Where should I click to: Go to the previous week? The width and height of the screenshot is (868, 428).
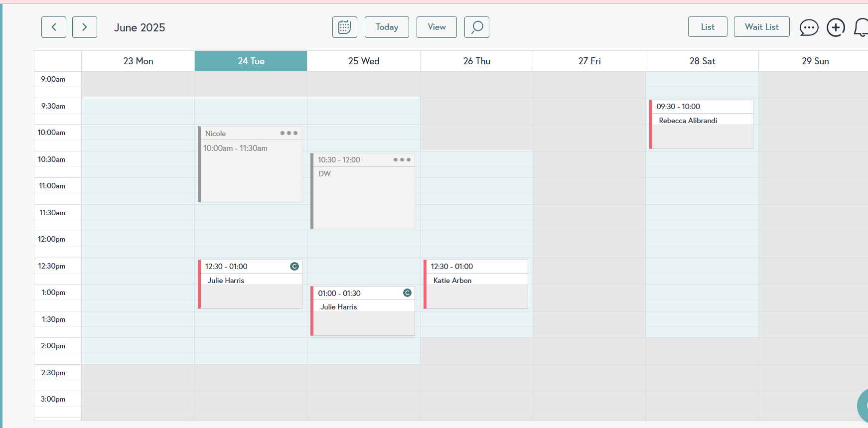pyautogui.click(x=54, y=27)
